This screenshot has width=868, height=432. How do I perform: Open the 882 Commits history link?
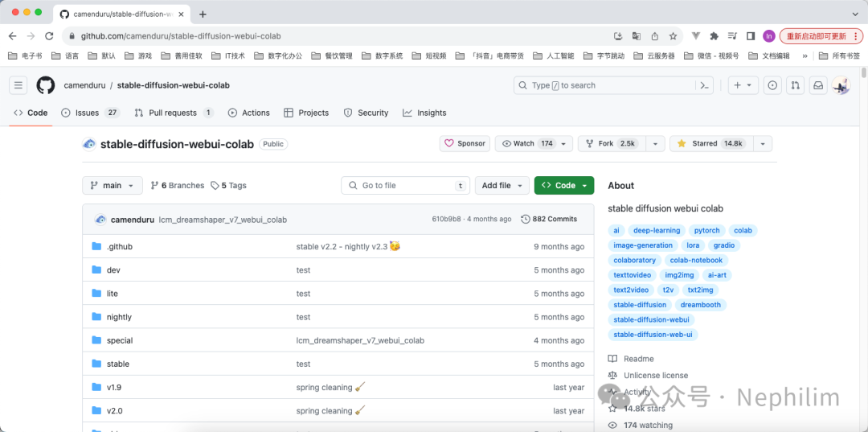[549, 220]
